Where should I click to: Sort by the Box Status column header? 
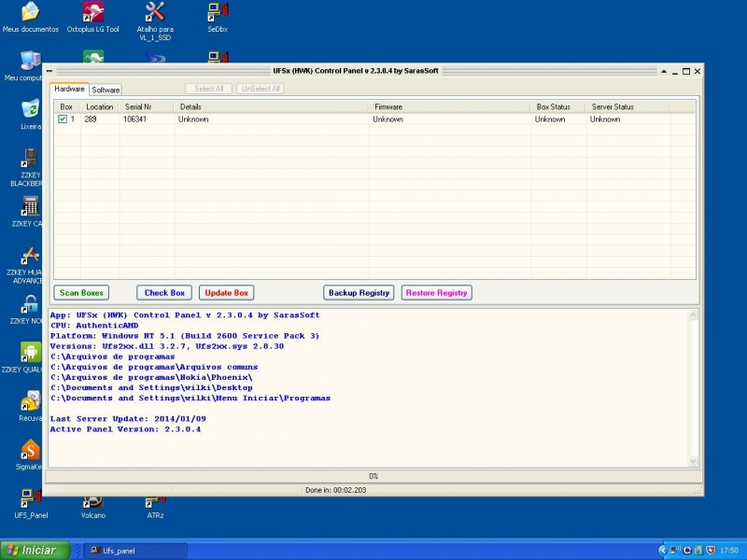558,106
